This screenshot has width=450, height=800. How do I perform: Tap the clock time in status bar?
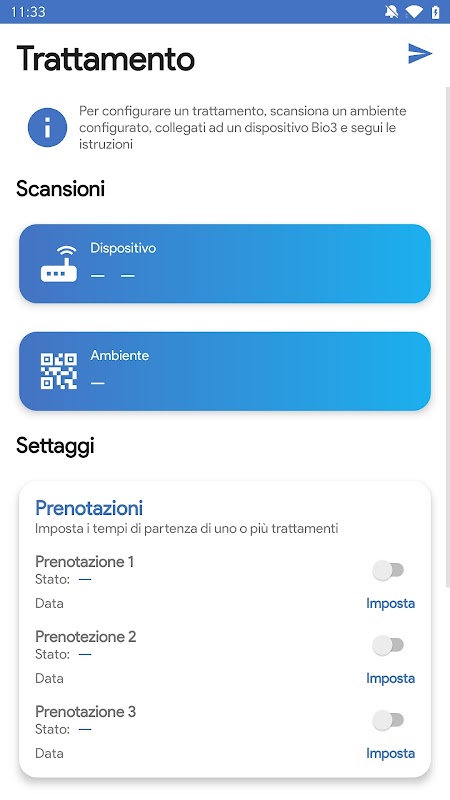click(28, 12)
